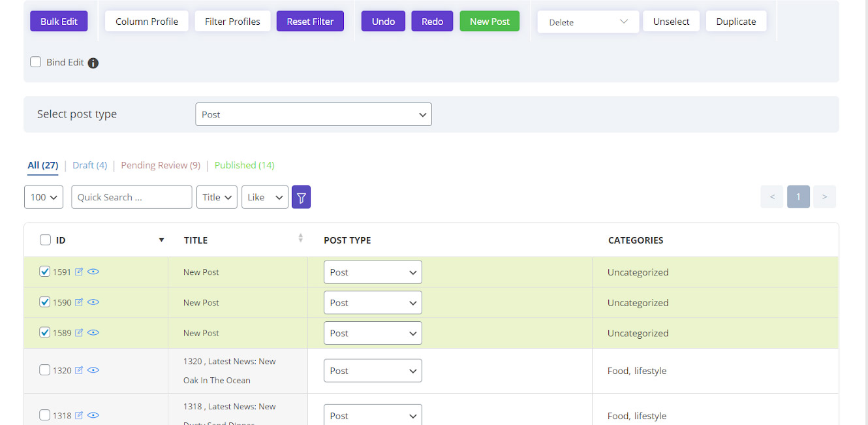Click the filter funnel icon button
The width and height of the screenshot is (868, 425).
point(301,197)
